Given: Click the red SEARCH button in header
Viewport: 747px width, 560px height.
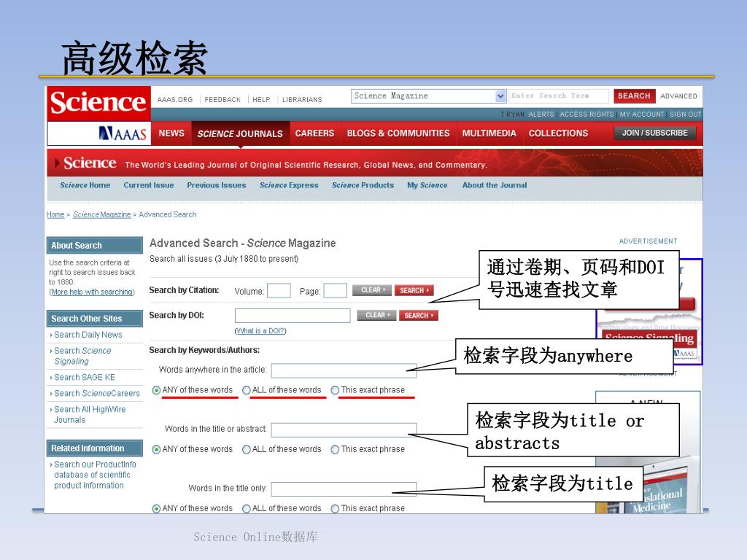Looking at the screenshot, I should coord(634,96).
